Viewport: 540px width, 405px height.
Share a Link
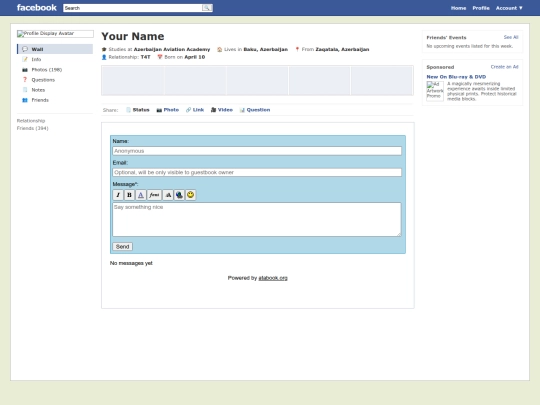pos(198,110)
